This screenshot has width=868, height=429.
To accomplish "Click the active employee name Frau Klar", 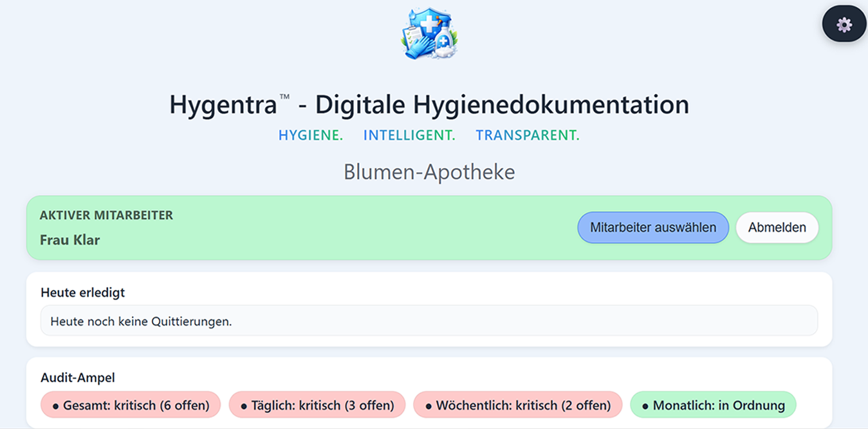I will click(70, 240).
